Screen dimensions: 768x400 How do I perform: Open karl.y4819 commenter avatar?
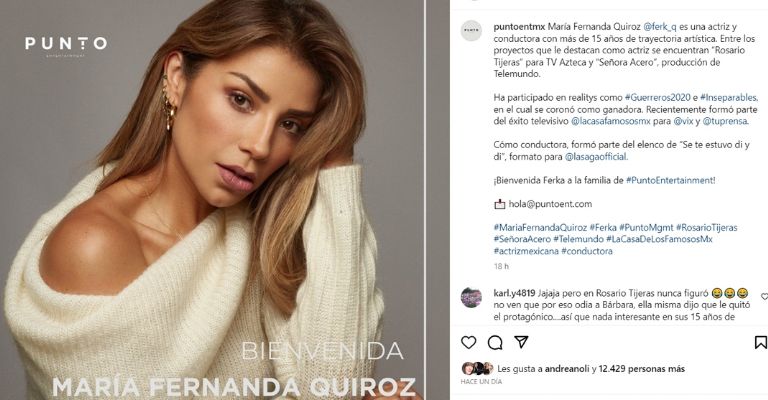pyautogui.click(x=471, y=297)
